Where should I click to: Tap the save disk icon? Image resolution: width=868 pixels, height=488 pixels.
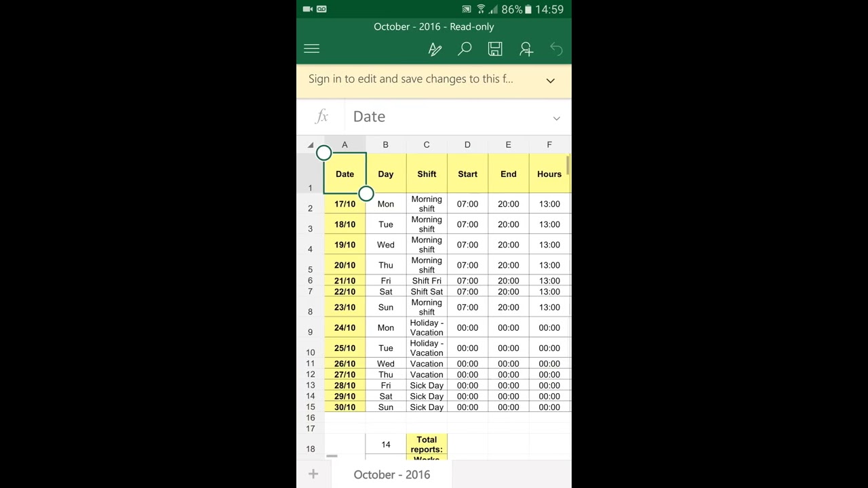tap(495, 49)
